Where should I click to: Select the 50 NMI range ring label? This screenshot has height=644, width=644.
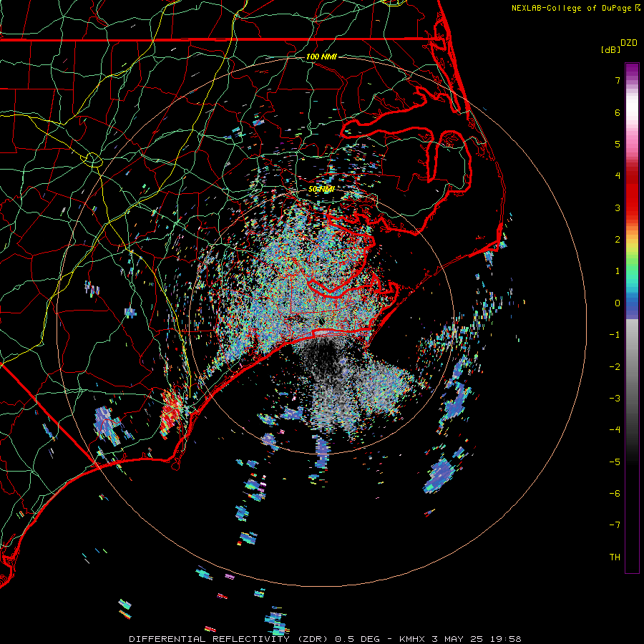click(321, 189)
